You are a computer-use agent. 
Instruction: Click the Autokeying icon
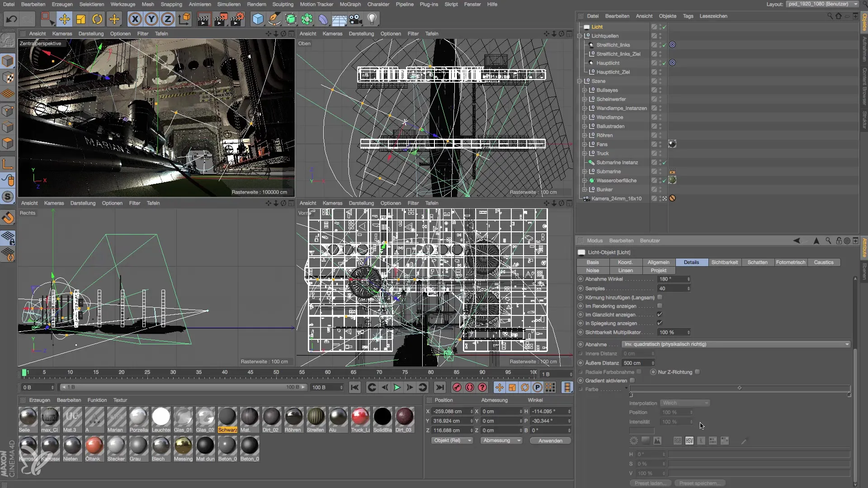[x=470, y=387]
